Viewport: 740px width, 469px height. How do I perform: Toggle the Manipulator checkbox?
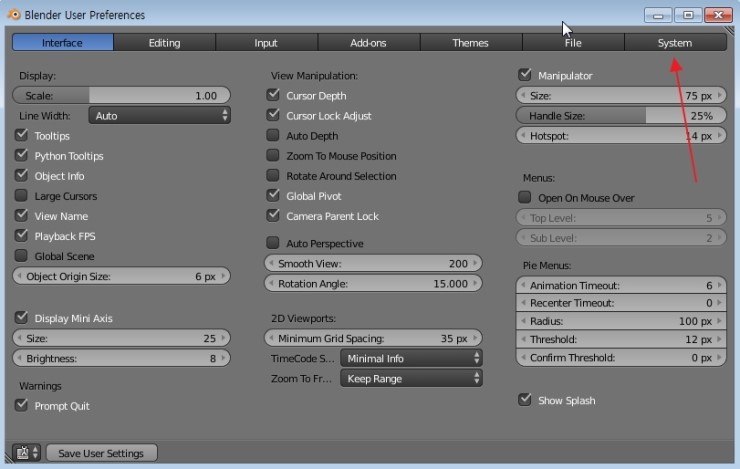[525, 75]
